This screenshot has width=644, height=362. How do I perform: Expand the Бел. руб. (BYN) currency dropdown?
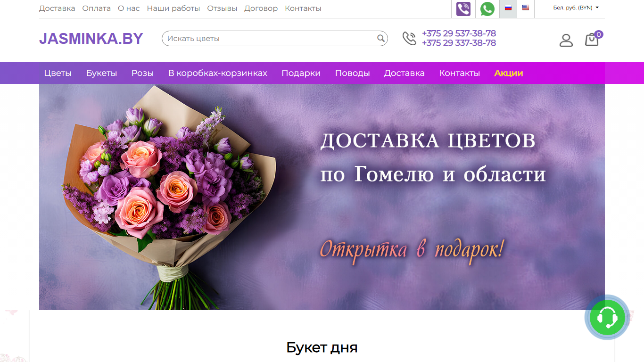point(576,8)
